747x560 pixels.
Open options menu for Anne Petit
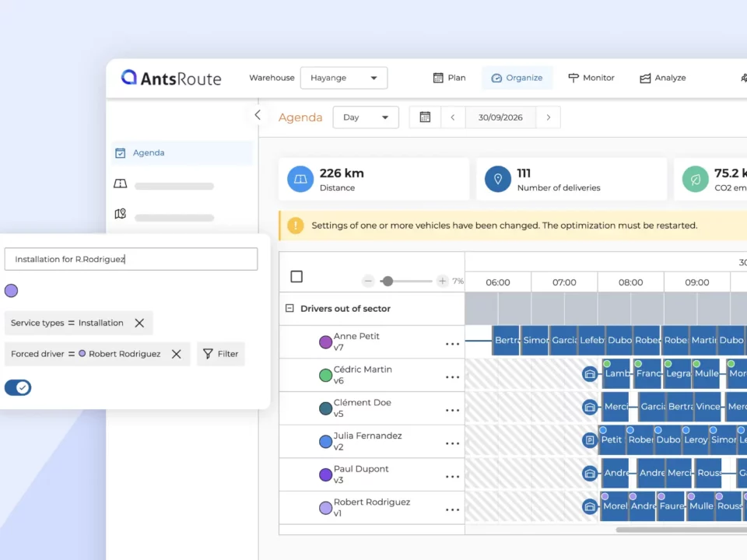[452, 344]
